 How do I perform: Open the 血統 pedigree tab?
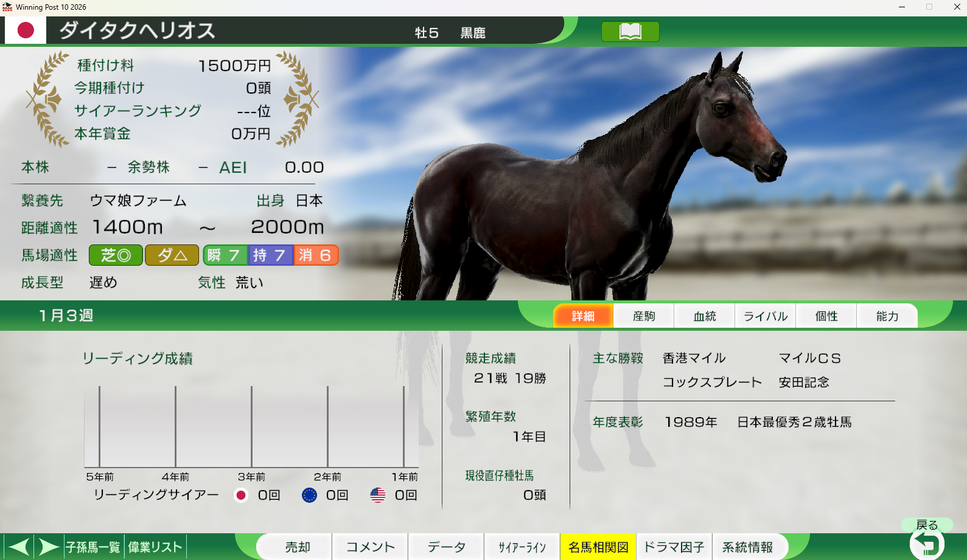click(705, 316)
